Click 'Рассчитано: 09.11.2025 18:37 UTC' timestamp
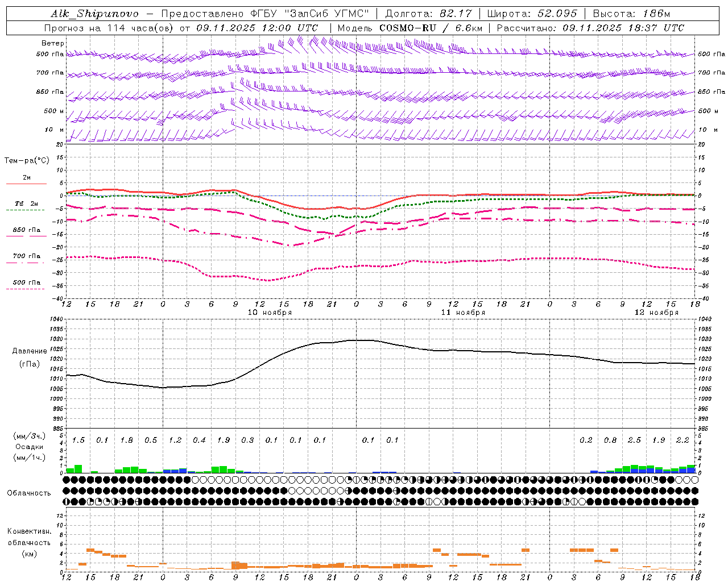Screen dimensions: 728x582 pyautogui.click(x=590, y=28)
